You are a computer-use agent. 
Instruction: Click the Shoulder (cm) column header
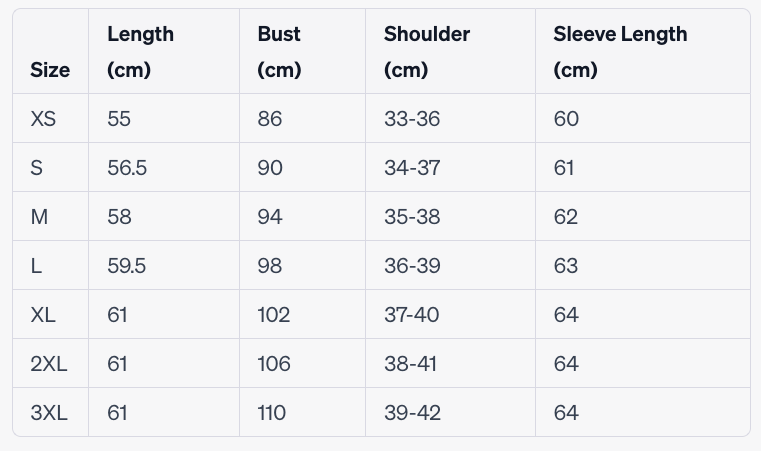(x=426, y=52)
